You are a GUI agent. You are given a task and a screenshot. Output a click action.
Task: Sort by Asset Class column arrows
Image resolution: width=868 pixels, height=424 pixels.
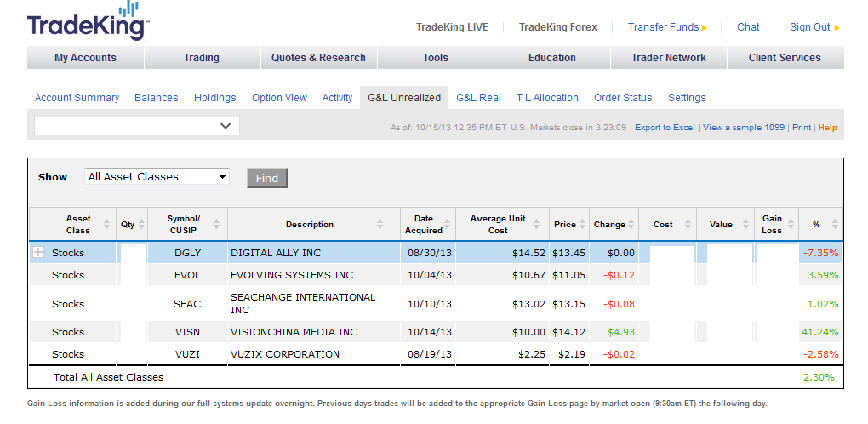(x=107, y=224)
